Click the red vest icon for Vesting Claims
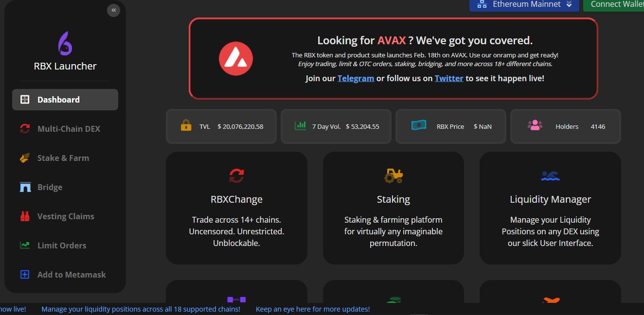Viewport: 644px width, 315px height. pyautogui.click(x=25, y=216)
